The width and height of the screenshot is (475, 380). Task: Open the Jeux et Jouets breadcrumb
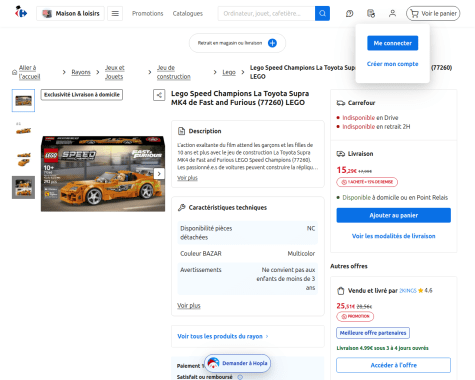point(115,72)
